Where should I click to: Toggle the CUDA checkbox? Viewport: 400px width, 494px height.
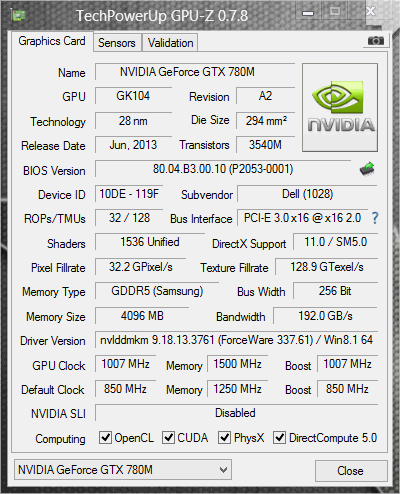(x=168, y=437)
